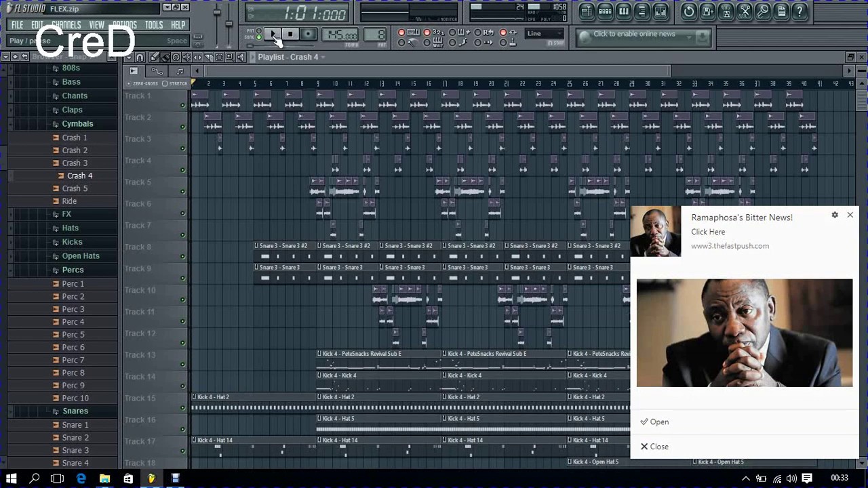The height and width of the screenshot is (488, 868).
Task: Switch to Pattern mode radio button
Action: tap(259, 30)
